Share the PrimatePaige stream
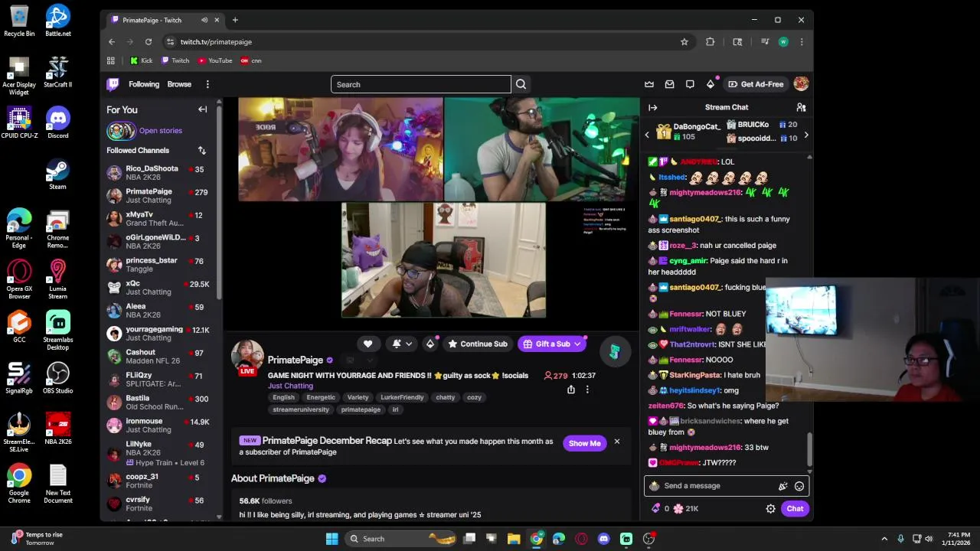This screenshot has width=980, height=551. (x=571, y=390)
